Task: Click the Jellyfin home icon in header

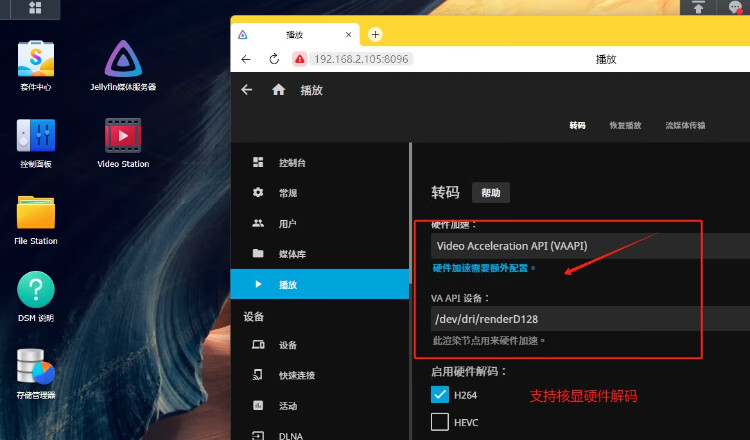Action: (279, 90)
